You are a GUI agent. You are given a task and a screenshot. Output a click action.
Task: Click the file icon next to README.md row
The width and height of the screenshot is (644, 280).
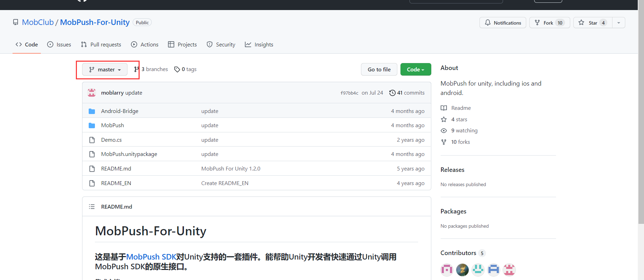point(92,168)
